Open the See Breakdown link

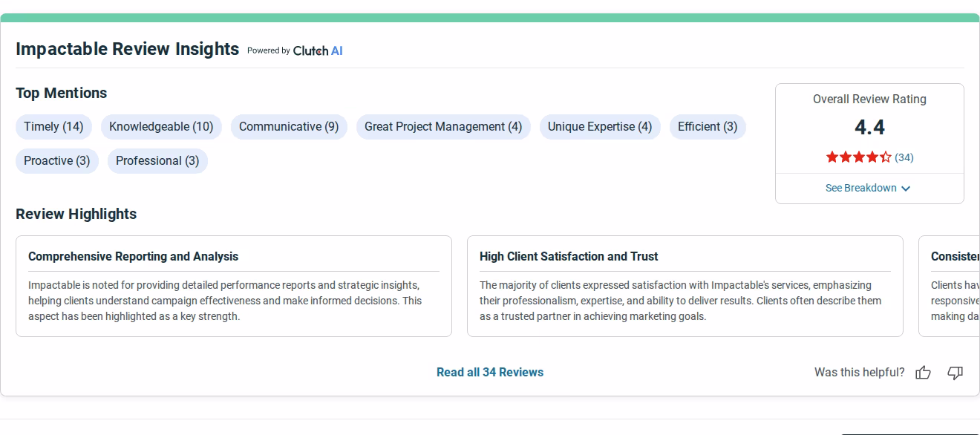868,188
